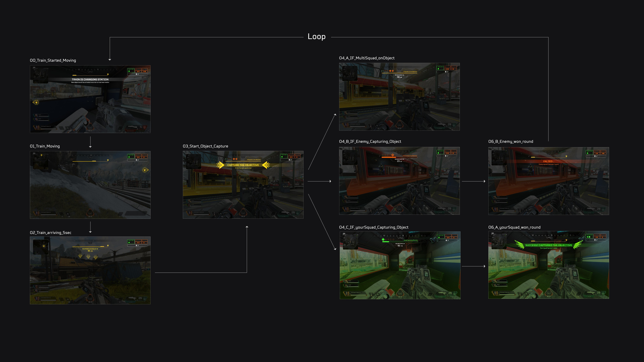Click left yellow chevron arrows on Capture banner
Viewport: 644px width, 362px height.
tap(221, 165)
